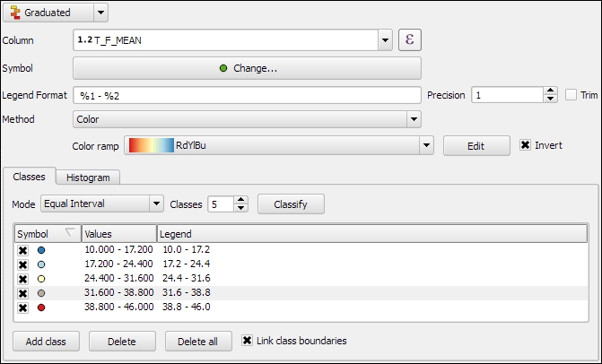Click legend label 10.0 - 17.2
602x364 pixels.
pyautogui.click(x=187, y=250)
